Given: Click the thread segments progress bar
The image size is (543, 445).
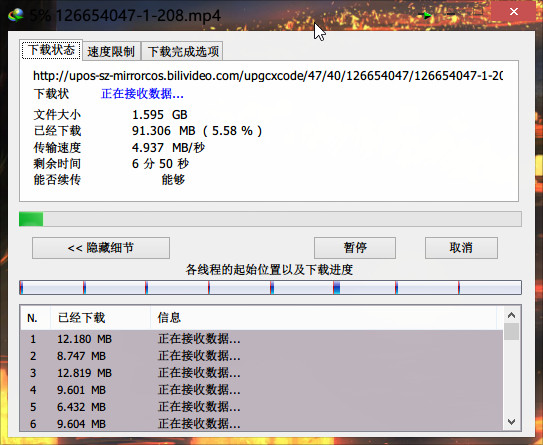Looking at the screenshot, I should click(x=270, y=287).
